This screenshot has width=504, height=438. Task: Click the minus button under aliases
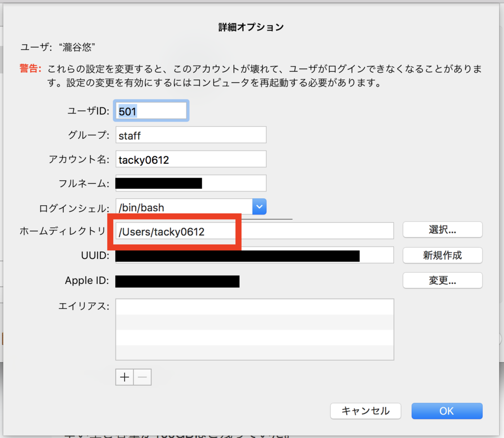pos(142,377)
